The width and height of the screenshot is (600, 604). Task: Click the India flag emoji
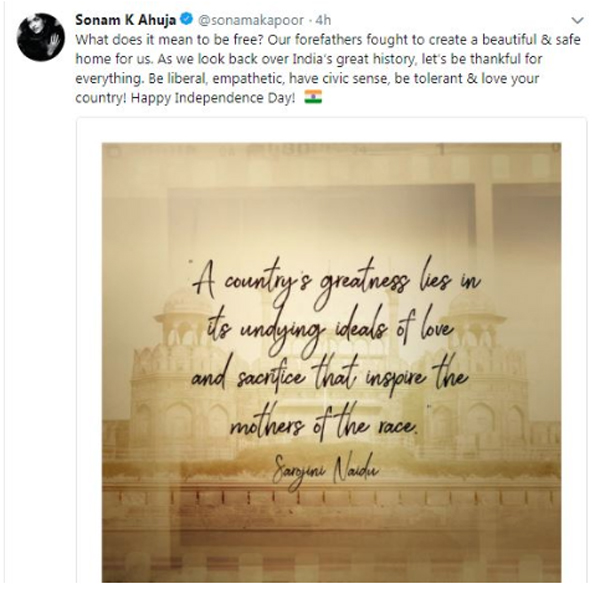[x=311, y=101]
